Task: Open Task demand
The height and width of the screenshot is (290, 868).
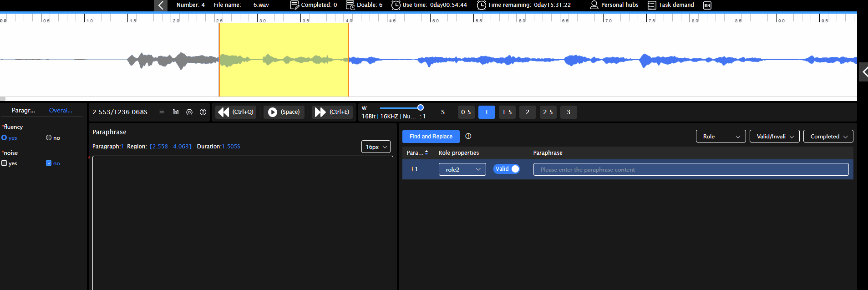Action: (671, 5)
